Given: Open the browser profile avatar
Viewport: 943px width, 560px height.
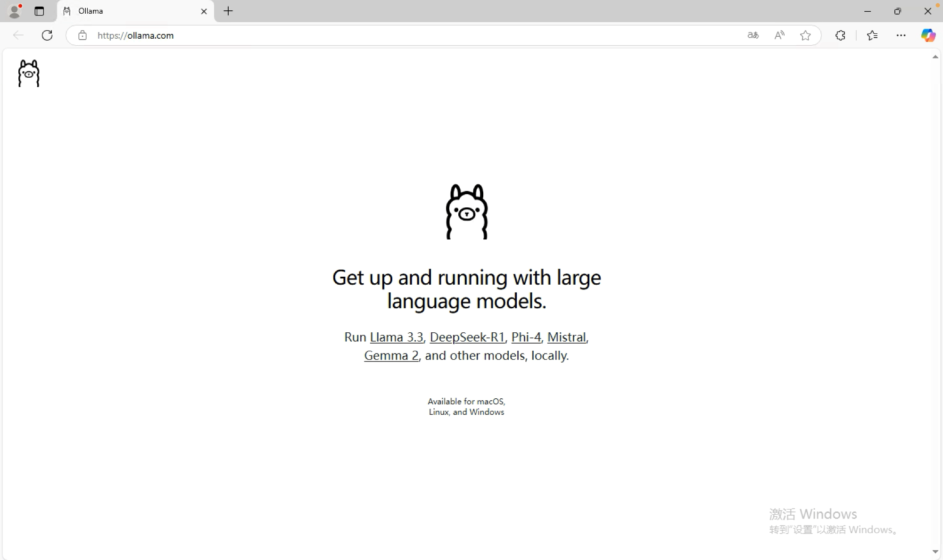Looking at the screenshot, I should click(14, 11).
